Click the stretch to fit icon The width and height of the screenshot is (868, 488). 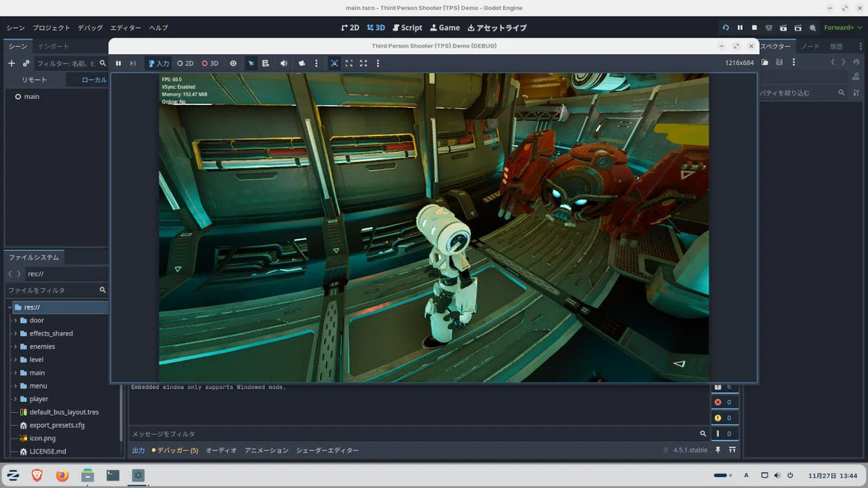tap(363, 64)
